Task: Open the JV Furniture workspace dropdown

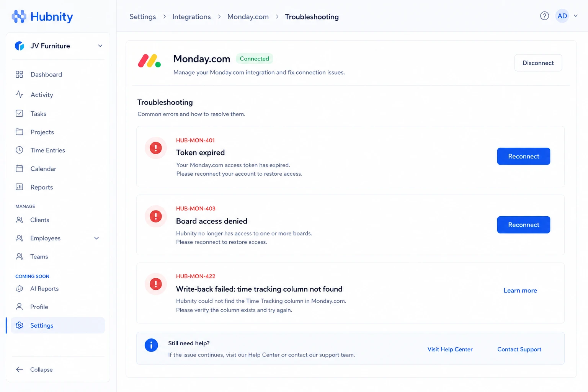Action: (x=100, y=46)
